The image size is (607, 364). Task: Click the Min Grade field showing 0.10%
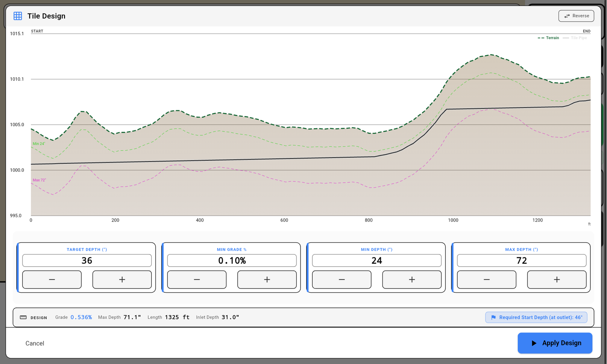coord(232,260)
